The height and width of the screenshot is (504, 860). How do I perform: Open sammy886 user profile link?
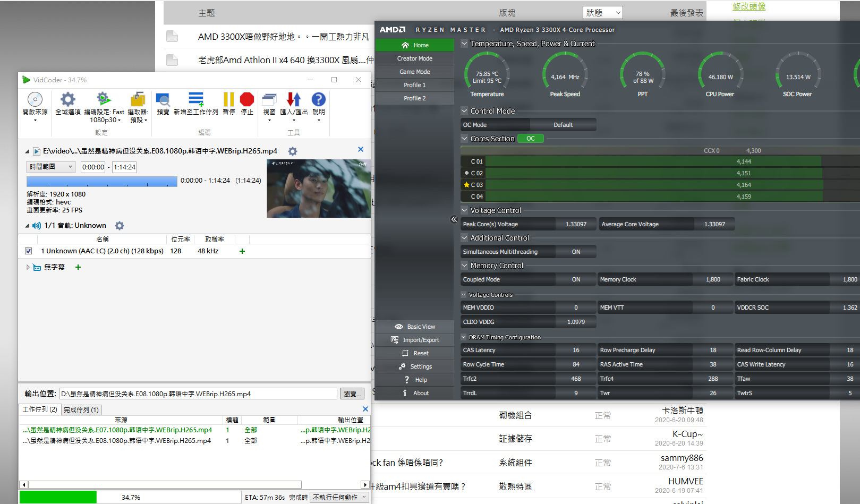pos(682,458)
